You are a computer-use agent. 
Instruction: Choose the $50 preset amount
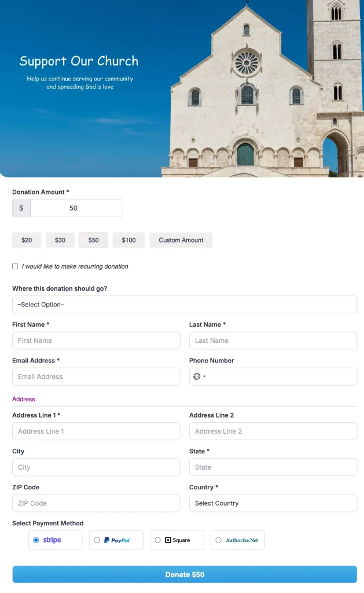pyautogui.click(x=93, y=240)
